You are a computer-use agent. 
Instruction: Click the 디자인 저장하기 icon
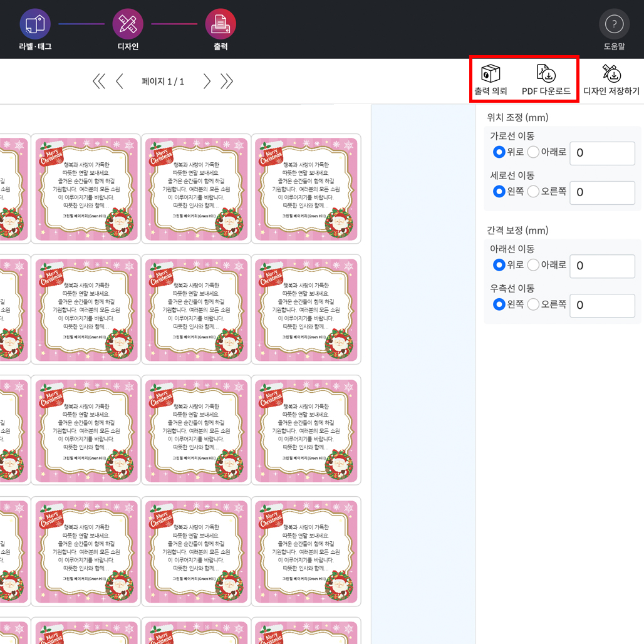point(611,73)
